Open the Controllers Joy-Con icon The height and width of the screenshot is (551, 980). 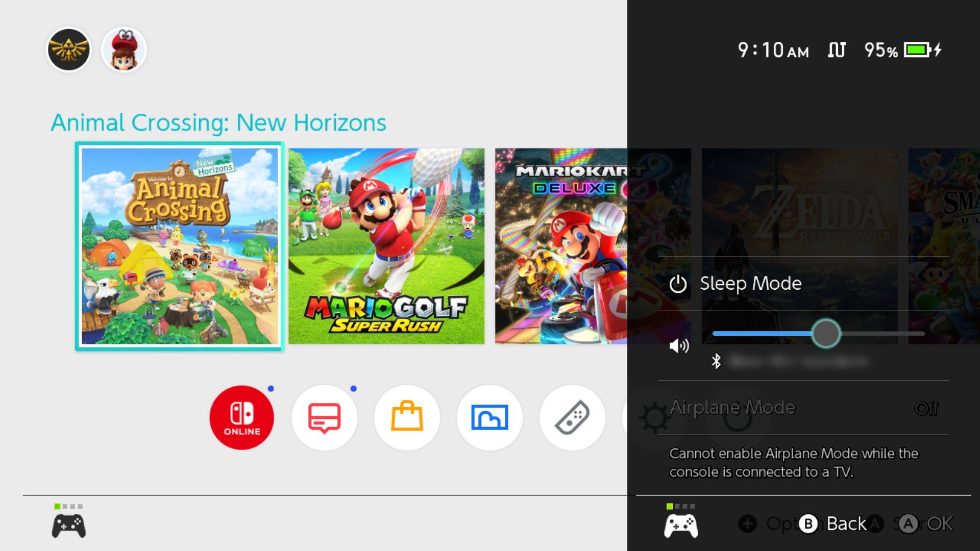[x=572, y=417]
